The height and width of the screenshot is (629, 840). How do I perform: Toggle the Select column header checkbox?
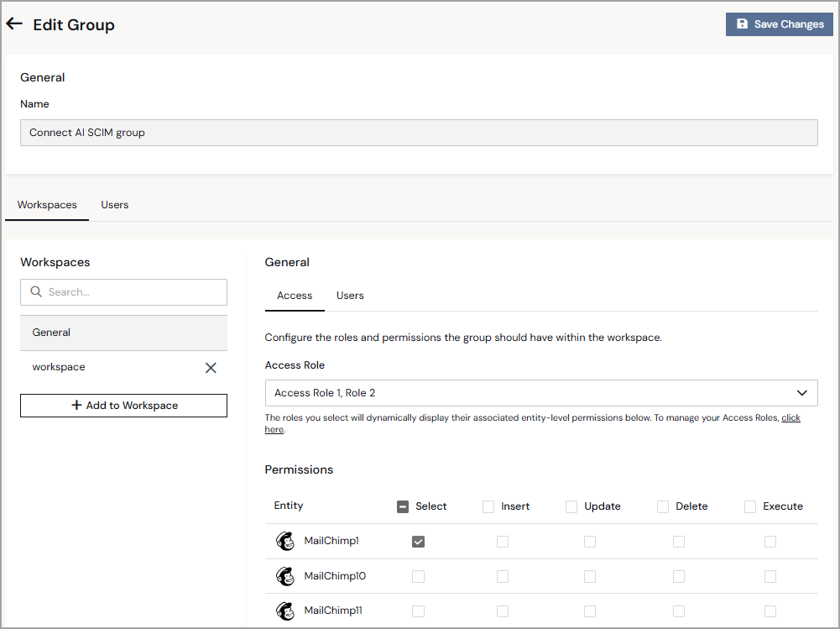pos(403,506)
